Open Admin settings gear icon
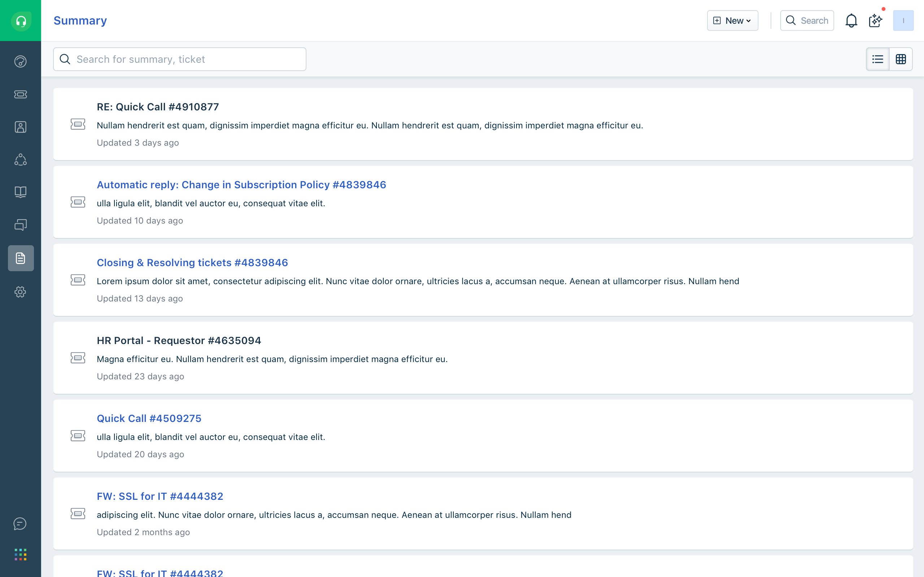This screenshot has height=577, width=924. 21,292
